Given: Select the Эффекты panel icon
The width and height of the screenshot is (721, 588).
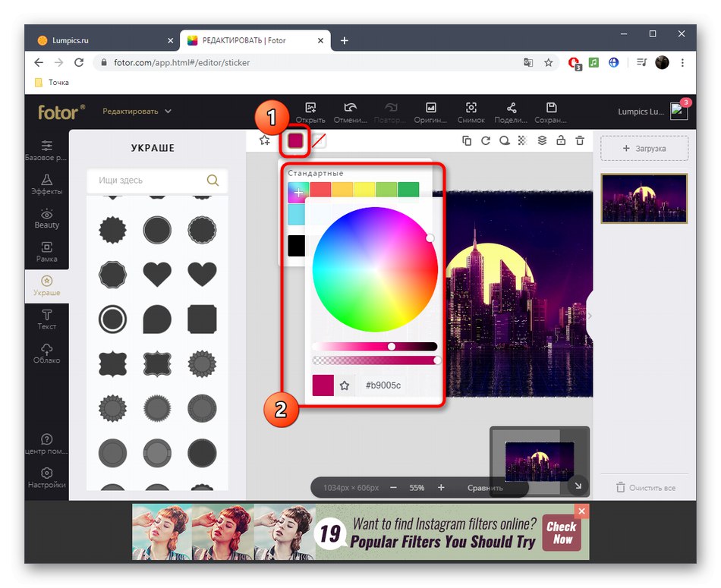Looking at the screenshot, I should click(x=47, y=181).
